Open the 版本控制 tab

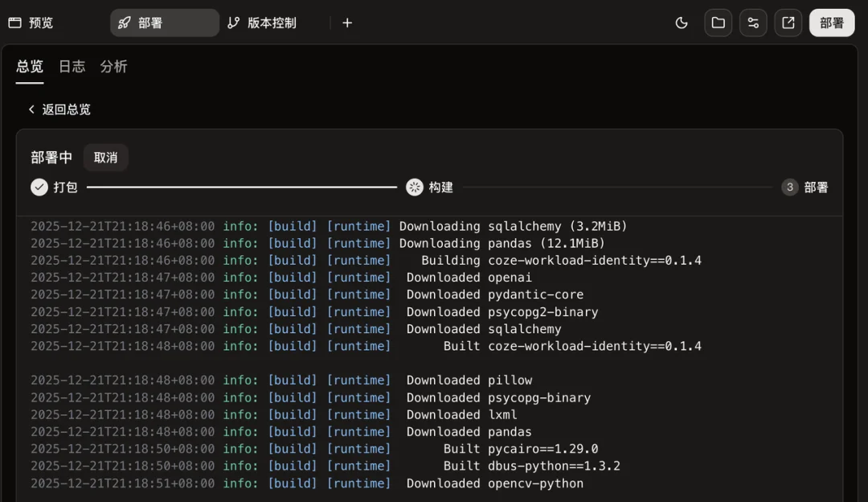262,23
